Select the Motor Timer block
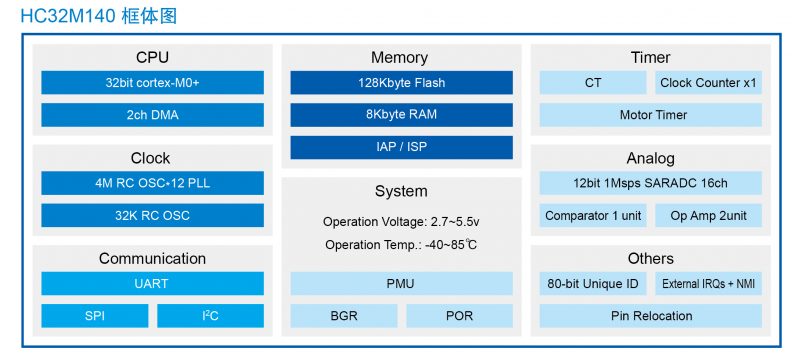The image size is (800, 360). (x=651, y=115)
